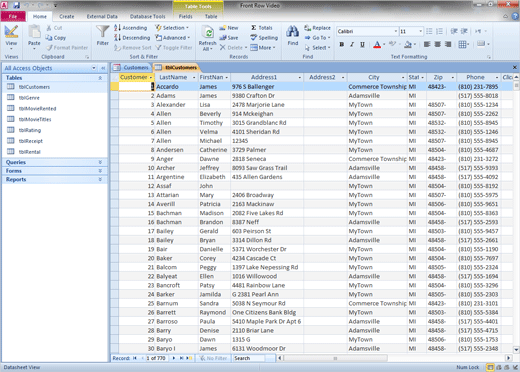Open the Selection filter dropdown
520x372 pixels.
click(172, 28)
